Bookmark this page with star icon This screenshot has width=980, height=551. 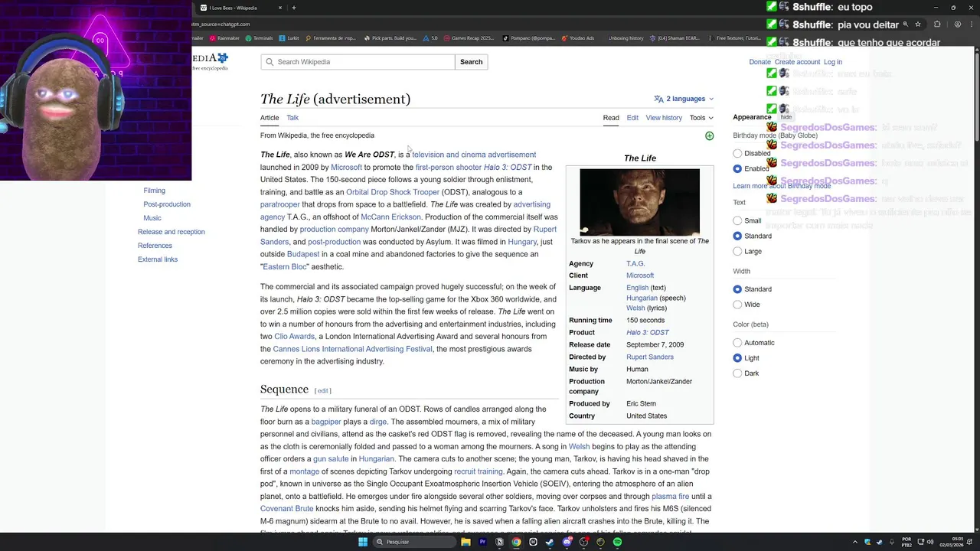click(917, 24)
